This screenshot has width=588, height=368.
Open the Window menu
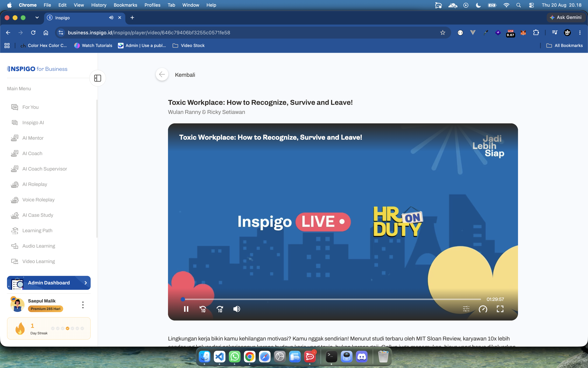[x=191, y=5]
